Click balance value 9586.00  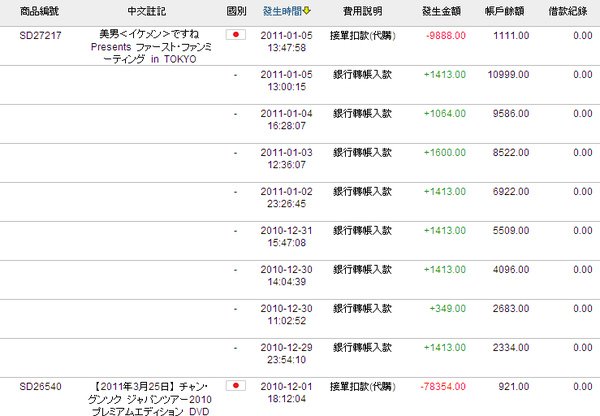[511, 114]
